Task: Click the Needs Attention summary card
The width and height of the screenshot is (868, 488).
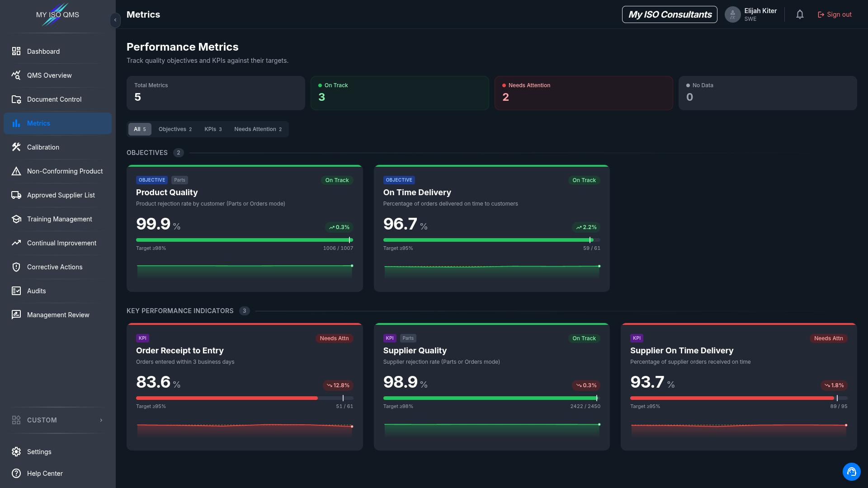Action: click(584, 93)
